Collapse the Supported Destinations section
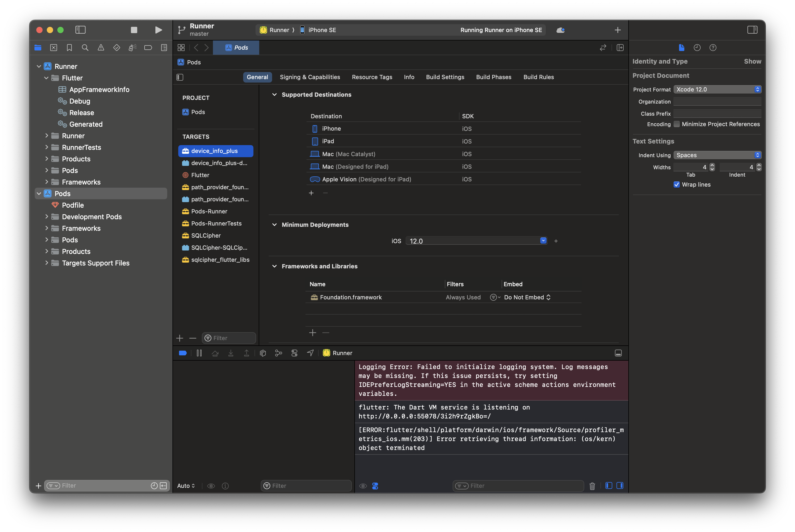795x532 pixels. tap(274, 95)
